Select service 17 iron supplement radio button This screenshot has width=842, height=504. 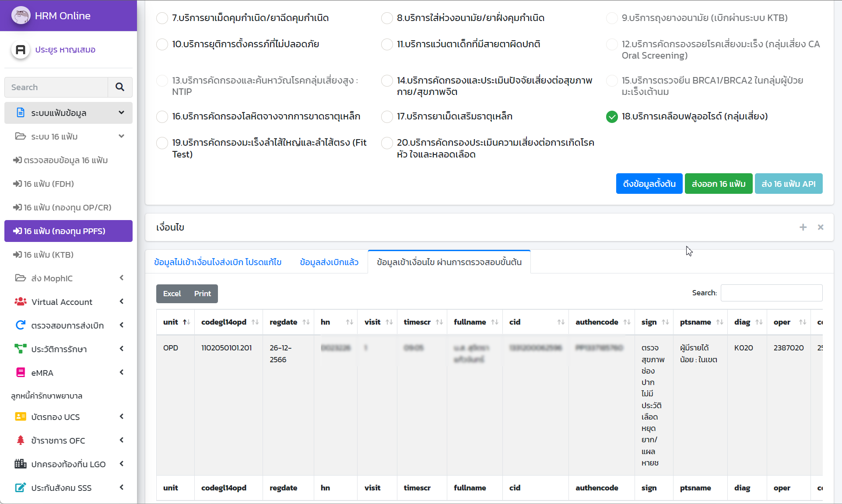[387, 117]
